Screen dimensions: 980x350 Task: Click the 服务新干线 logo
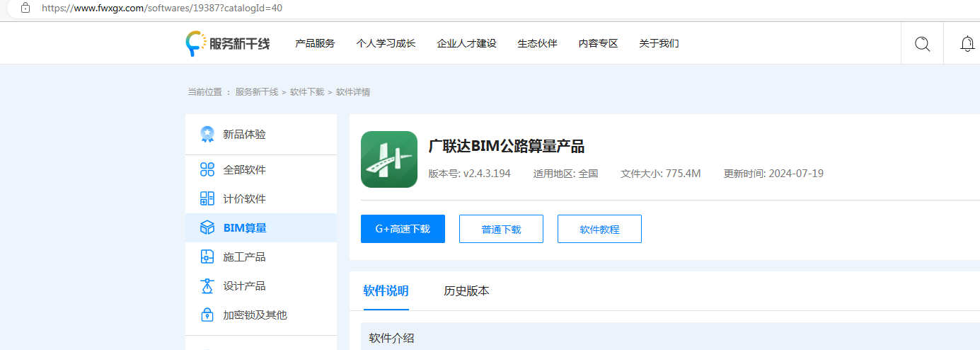click(228, 43)
